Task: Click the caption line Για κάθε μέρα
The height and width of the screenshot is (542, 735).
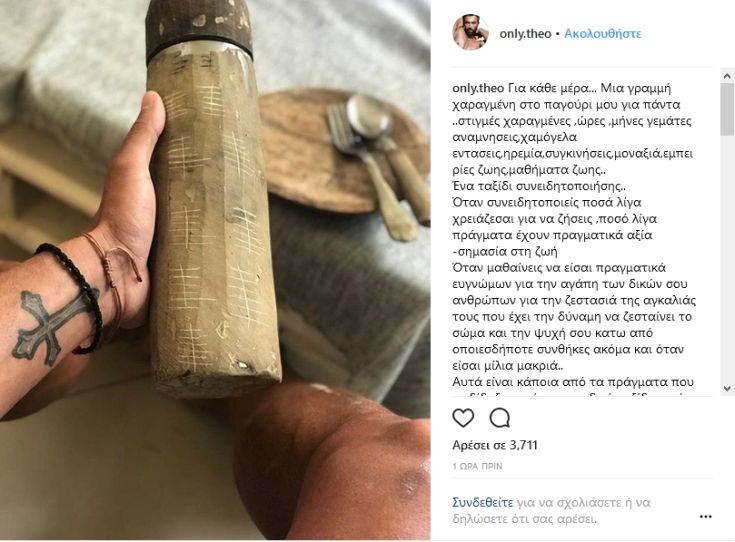Action: (x=549, y=88)
